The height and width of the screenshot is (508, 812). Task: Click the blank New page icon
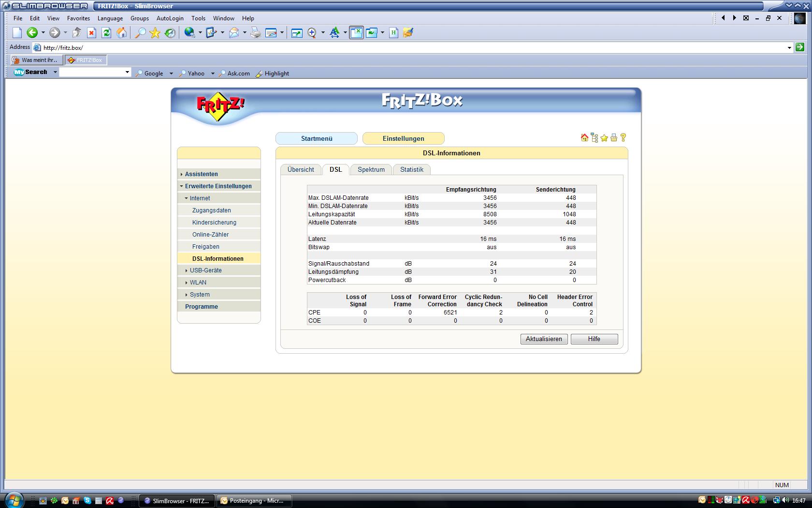click(17, 32)
